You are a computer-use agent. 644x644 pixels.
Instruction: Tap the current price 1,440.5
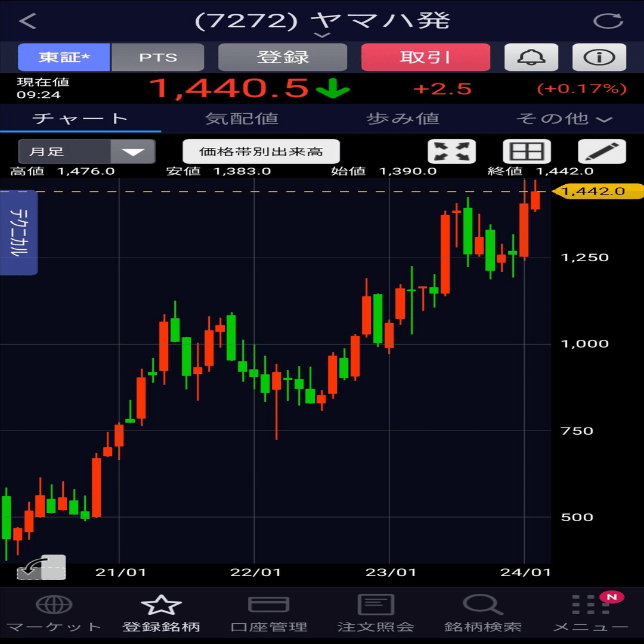coord(229,88)
